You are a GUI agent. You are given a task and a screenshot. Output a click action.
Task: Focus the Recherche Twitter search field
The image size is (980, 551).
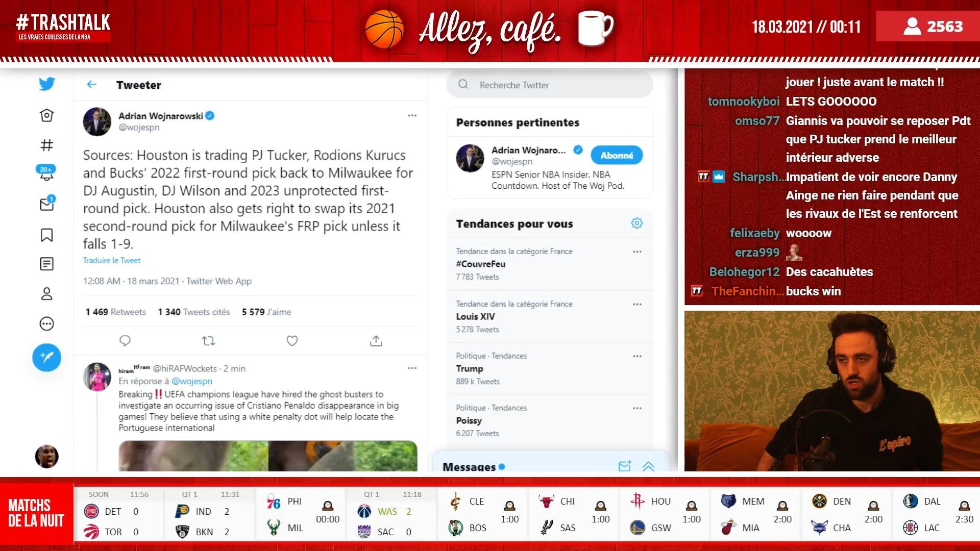tap(550, 85)
